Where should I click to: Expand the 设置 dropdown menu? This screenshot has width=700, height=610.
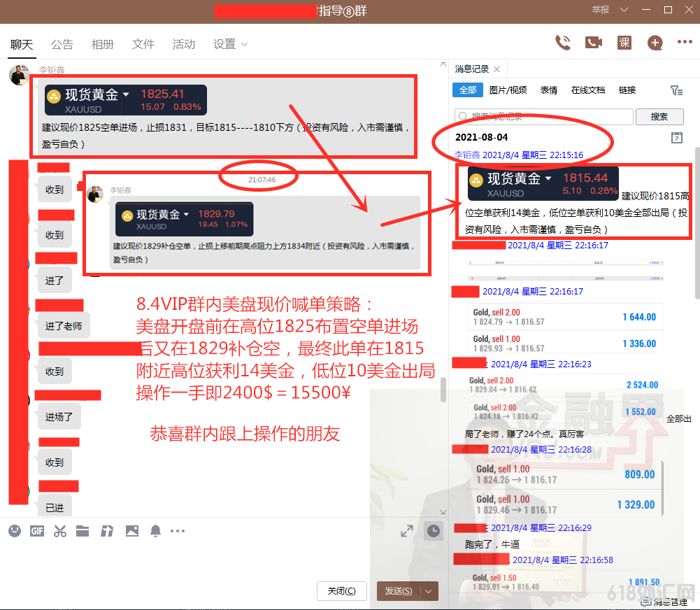(x=230, y=44)
